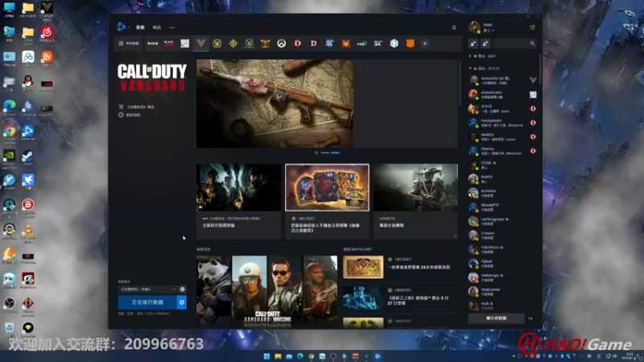Click the friend settings icon

[x=485, y=43]
